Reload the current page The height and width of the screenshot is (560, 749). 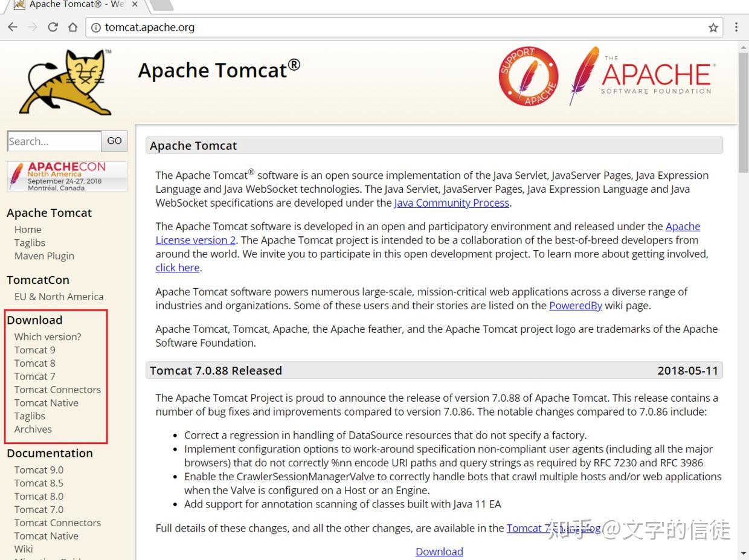point(53,27)
